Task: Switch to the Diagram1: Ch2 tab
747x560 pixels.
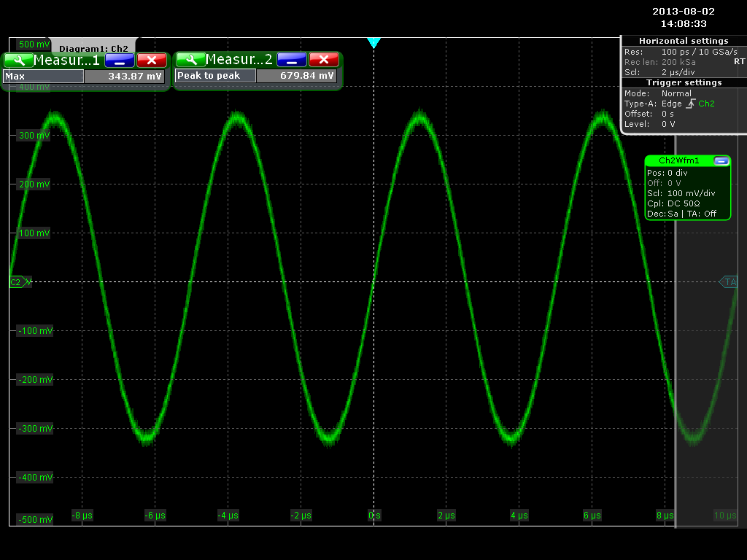Action: click(x=93, y=48)
